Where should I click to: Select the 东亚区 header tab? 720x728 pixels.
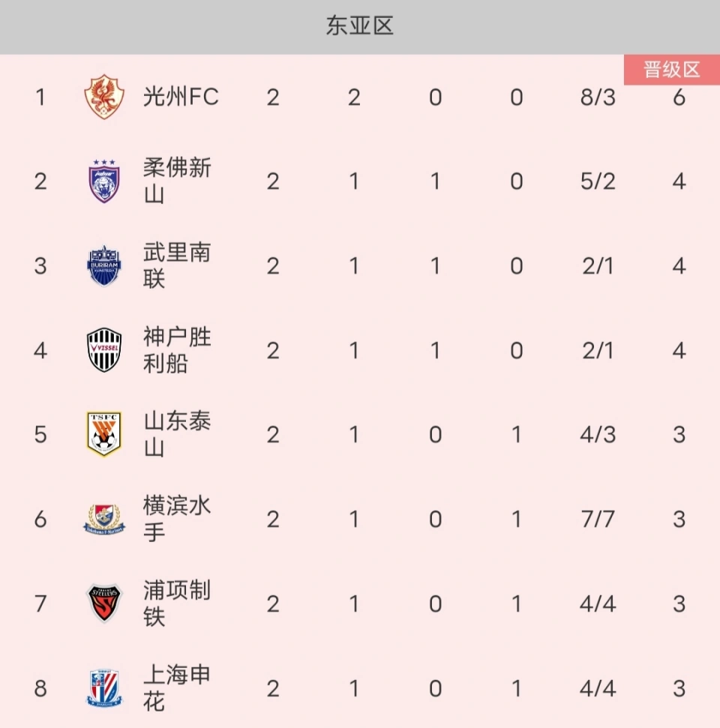point(360,25)
